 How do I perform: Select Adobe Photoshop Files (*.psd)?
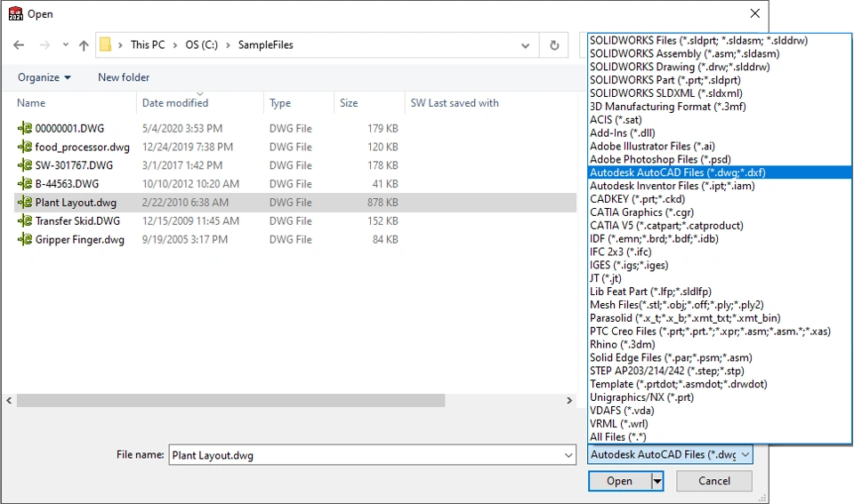720,159
